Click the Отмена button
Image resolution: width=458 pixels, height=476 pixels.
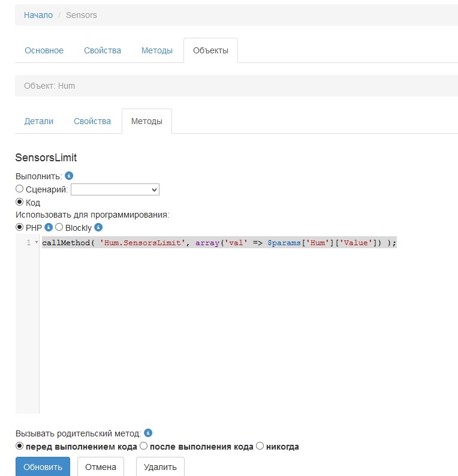pyautogui.click(x=101, y=466)
